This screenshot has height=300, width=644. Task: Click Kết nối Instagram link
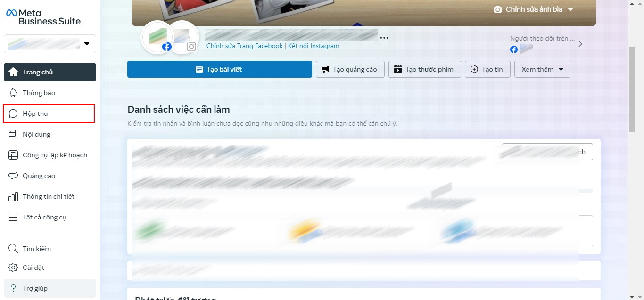tap(314, 46)
